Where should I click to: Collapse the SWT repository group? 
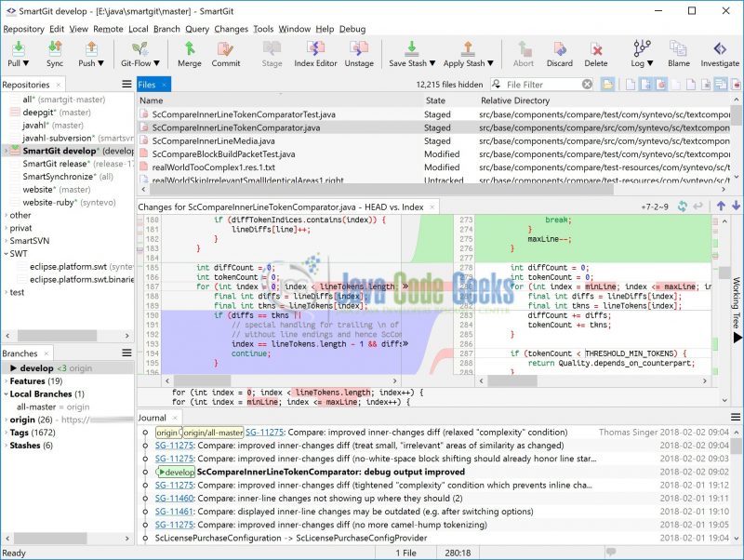pyautogui.click(x=6, y=253)
